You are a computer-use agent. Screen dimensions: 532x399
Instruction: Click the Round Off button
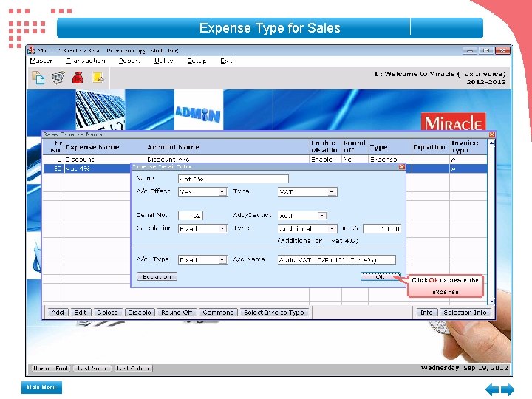(177, 312)
